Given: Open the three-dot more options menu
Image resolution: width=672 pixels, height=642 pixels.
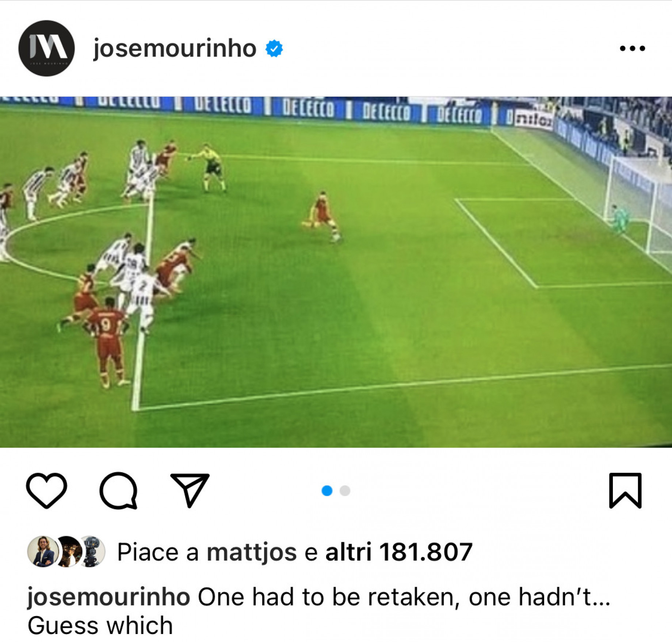Looking at the screenshot, I should pyautogui.click(x=633, y=48).
